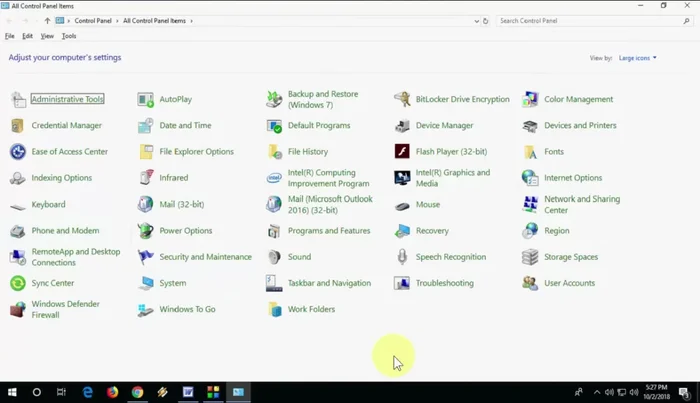Open Firefox from the taskbar
The width and height of the screenshot is (700, 403).
click(x=112, y=392)
